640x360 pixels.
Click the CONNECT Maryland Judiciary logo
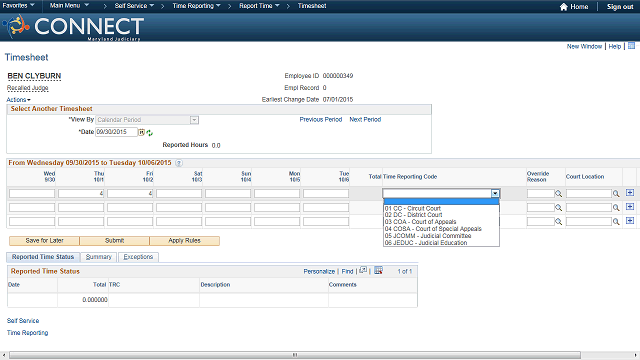73,27
